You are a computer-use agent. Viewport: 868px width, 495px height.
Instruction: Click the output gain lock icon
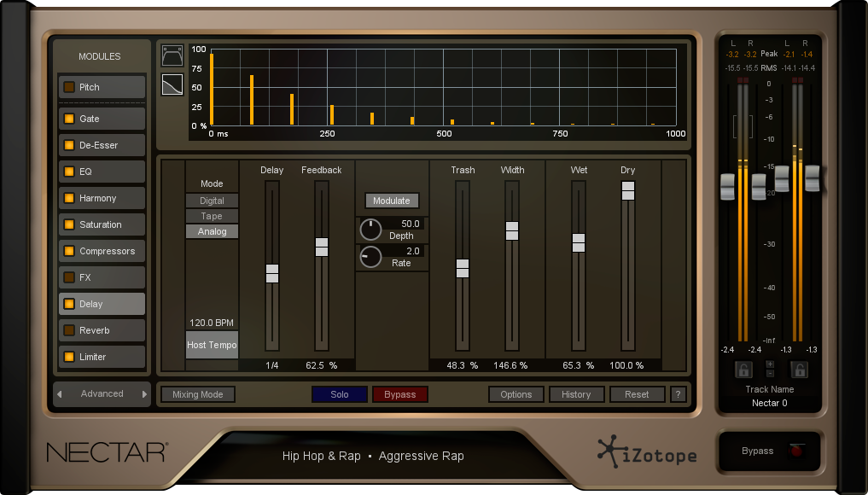coord(800,370)
